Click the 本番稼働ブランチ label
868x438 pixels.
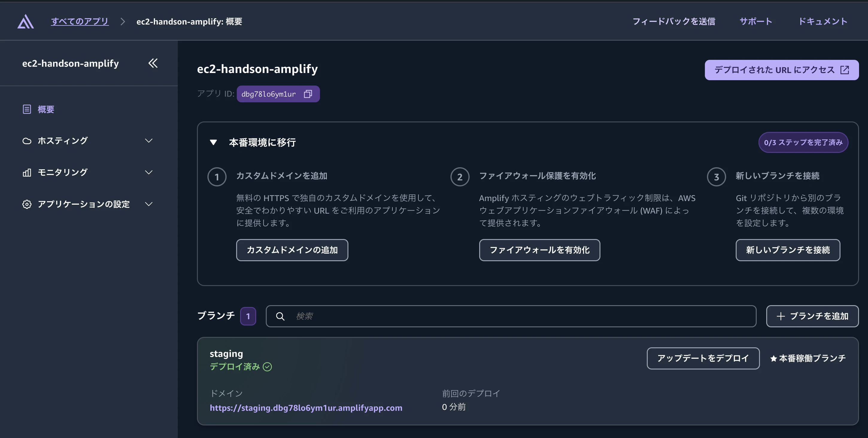coord(812,358)
